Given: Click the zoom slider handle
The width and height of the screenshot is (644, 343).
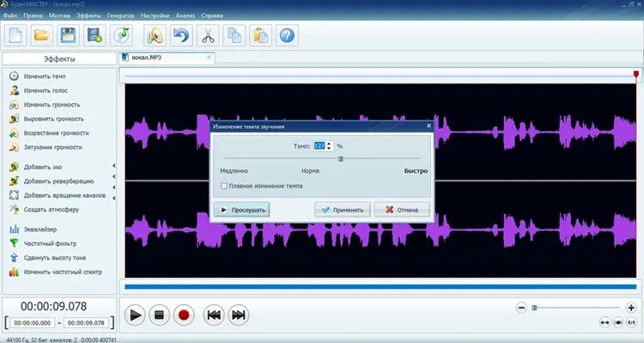Looking at the screenshot, I should point(534,308).
